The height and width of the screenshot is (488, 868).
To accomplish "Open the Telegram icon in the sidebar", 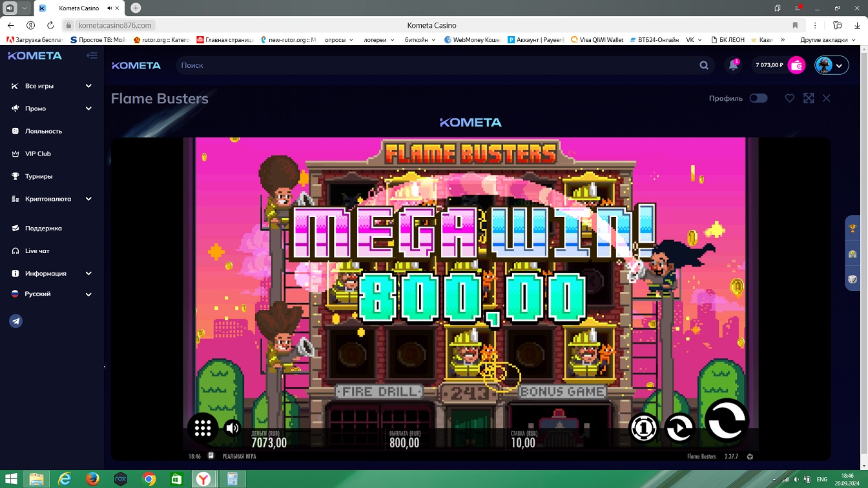I will [16, 321].
